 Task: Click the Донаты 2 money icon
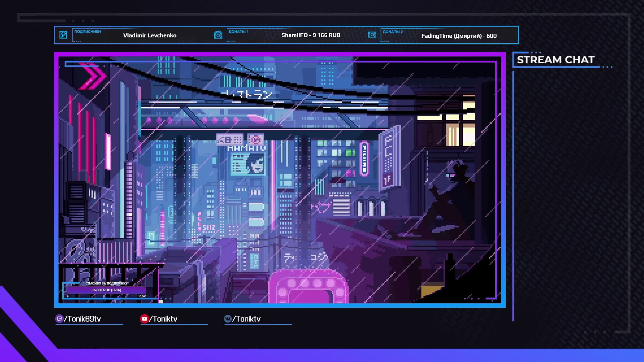point(372,35)
